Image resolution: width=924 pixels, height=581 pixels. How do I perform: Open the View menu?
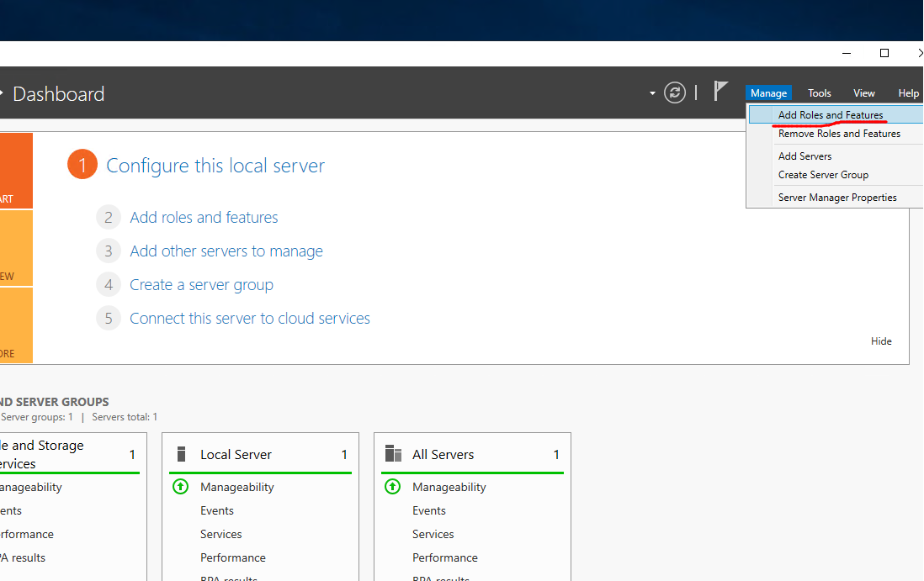point(864,93)
